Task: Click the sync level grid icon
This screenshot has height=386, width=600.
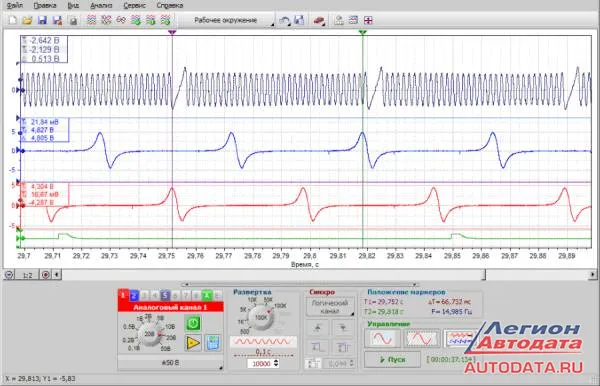Action: coord(313,363)
